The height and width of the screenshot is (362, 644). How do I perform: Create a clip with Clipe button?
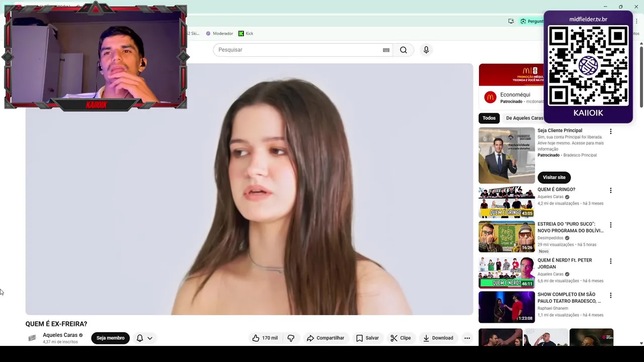coord(400,338)
